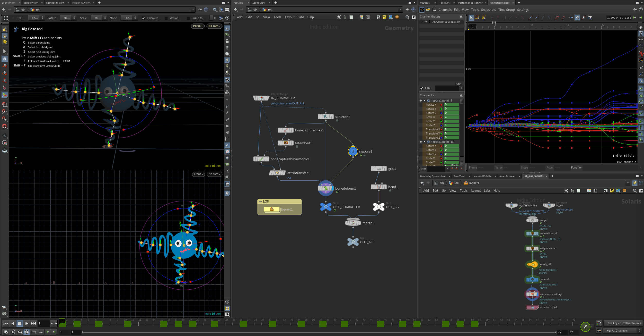Click the bonedeform1 node in network
Viewport: 644px width, 336px height.
[326, 188]
